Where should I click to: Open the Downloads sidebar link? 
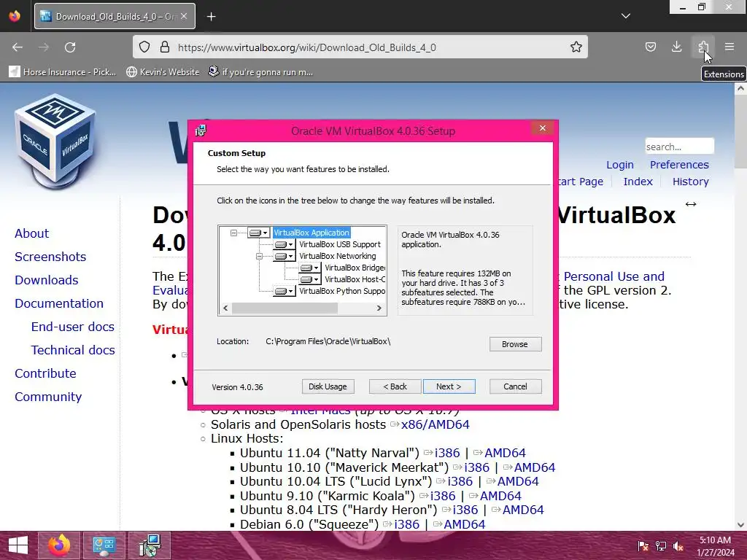click(46, 280)
